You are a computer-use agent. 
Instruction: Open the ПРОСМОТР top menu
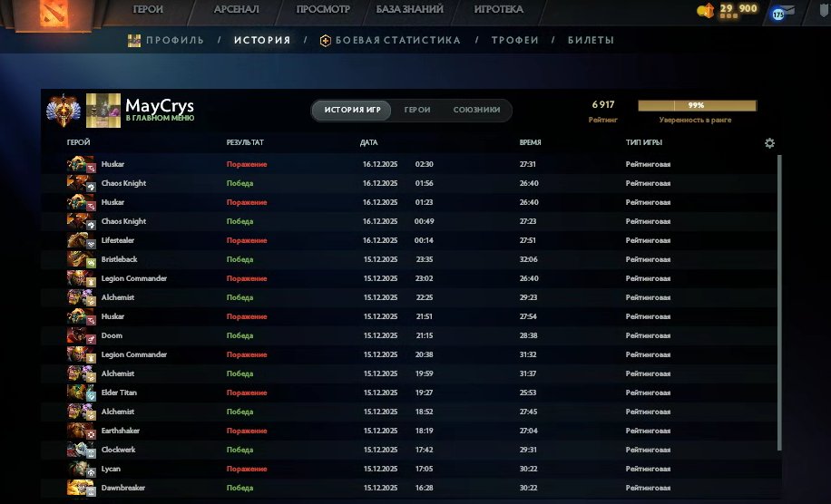pyautogui.click(x=323, y=9)
